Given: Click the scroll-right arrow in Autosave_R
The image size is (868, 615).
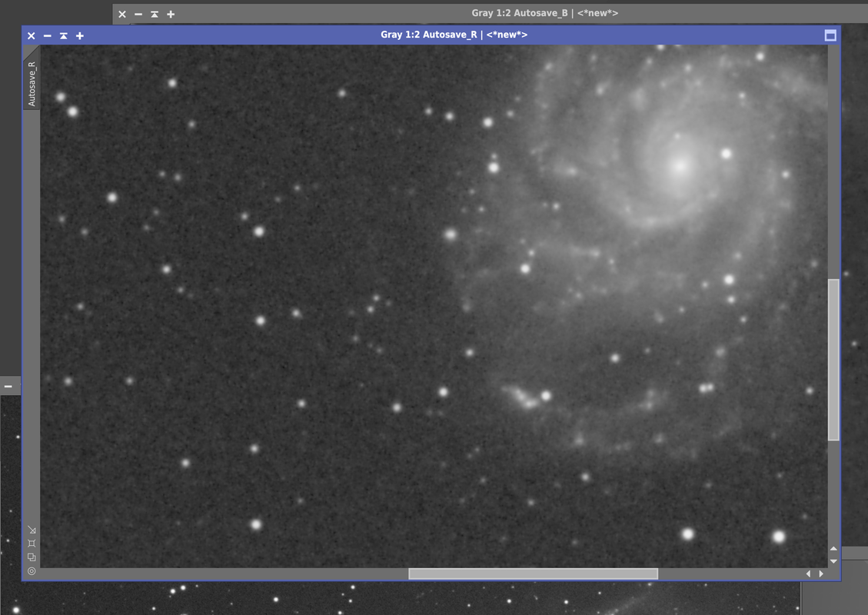Looking at the screenshot, I should pyautogui.click(x=821, y=574).
